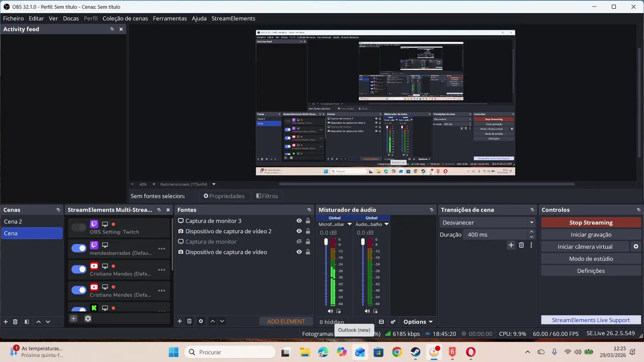Click Iniciar câmera virtual button
Viewport: 644px width, 362px height.
585,247
